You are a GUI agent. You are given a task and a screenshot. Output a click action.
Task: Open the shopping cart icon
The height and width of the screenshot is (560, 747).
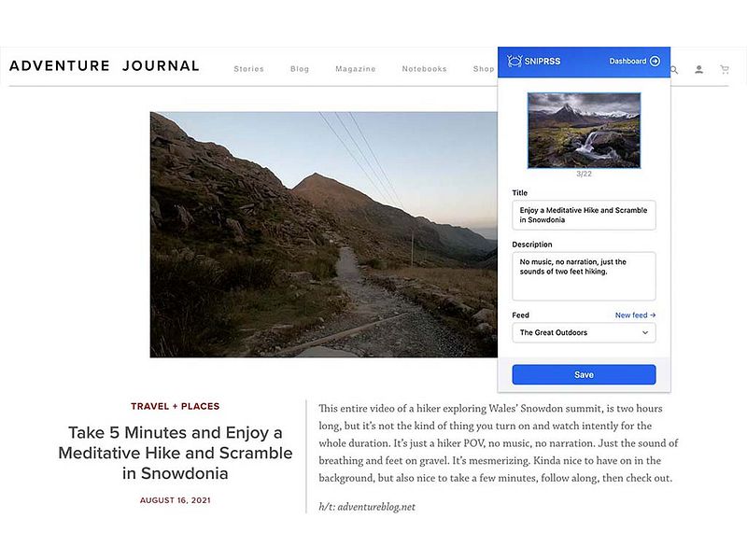[725, 70]
